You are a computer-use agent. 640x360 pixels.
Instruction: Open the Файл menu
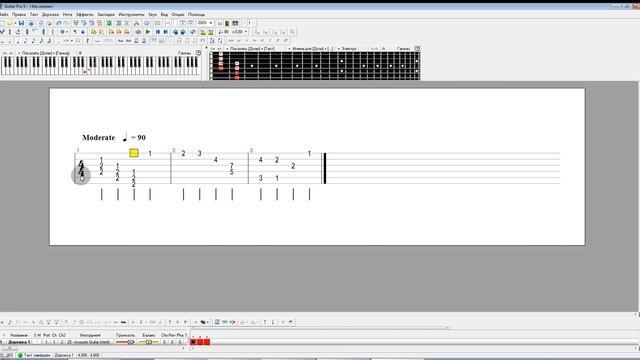click(4, 14)
